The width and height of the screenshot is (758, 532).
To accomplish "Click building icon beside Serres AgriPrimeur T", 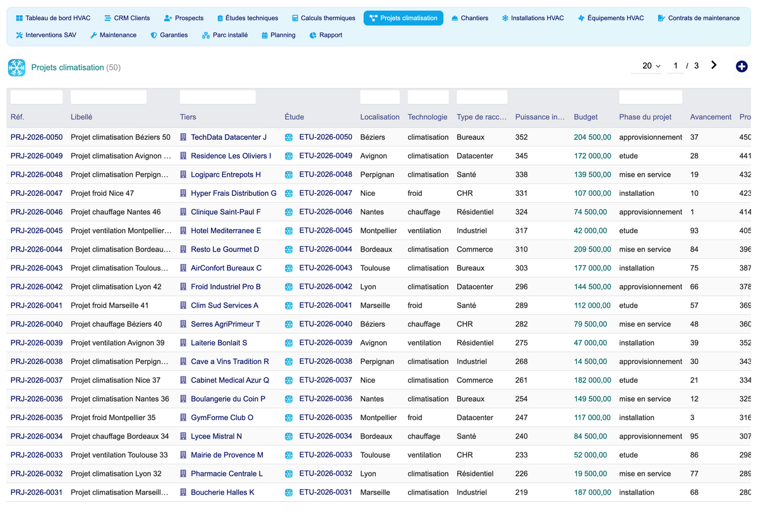I will click(x=184, y=324).
